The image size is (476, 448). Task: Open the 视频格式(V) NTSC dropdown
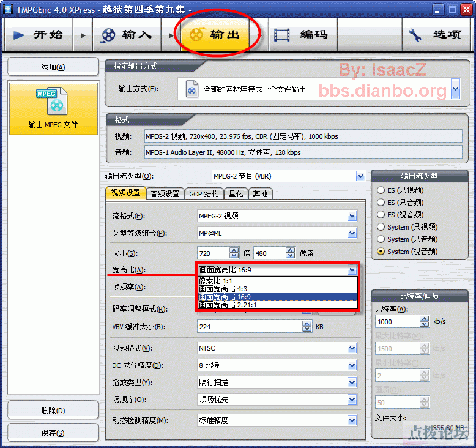(x=352, y=348)
